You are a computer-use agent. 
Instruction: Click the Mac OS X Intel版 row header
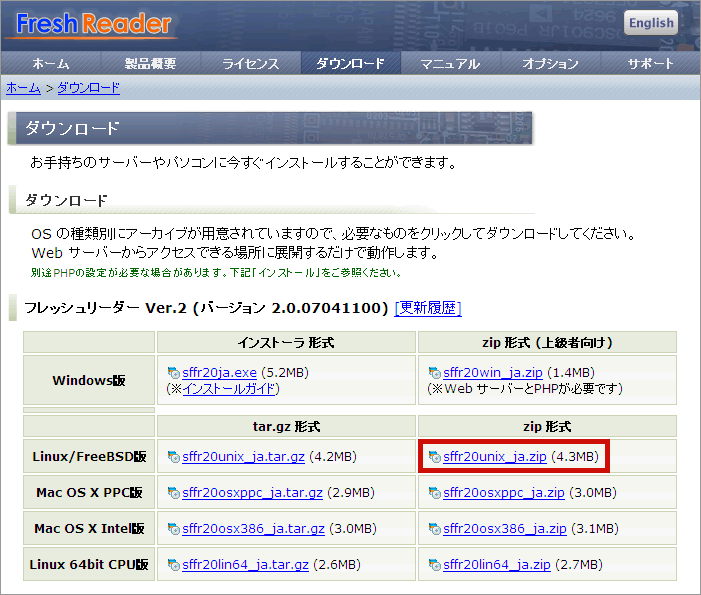[89, 528]
